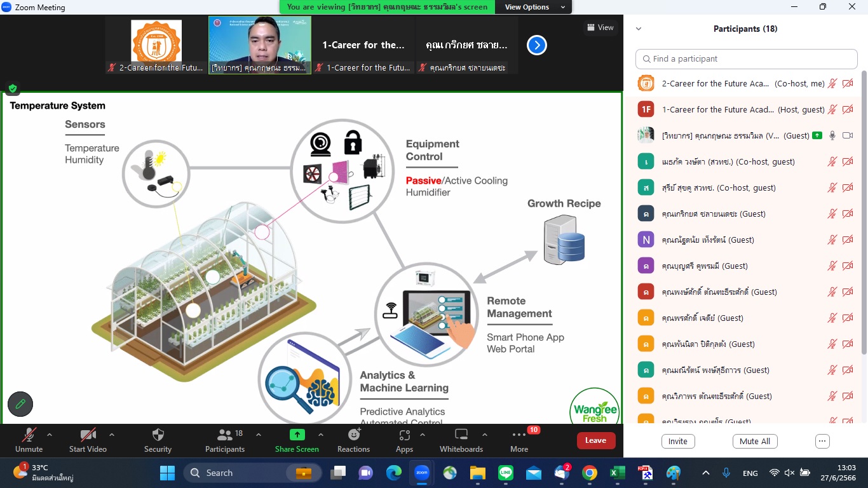The image size is (868, 488).
Task: Click the Security shield icon
Action: pos(158,435)
